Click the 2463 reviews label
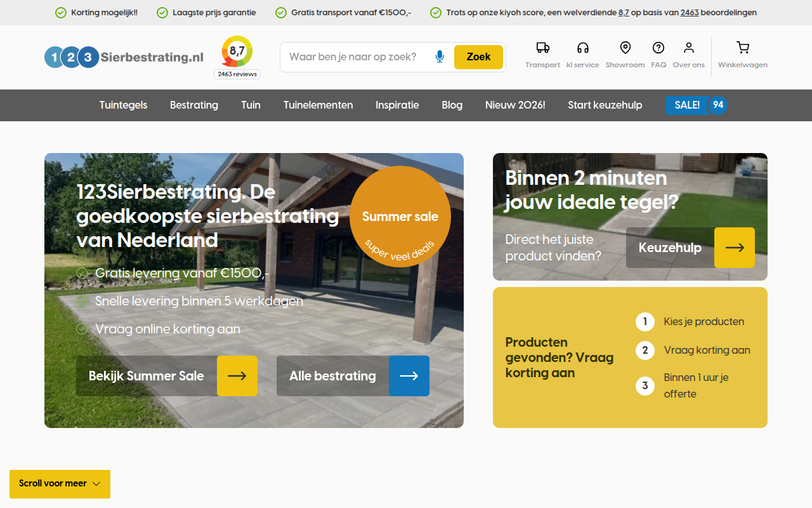Image resolution: width=812 pixels, height=508 pixels. point(237,74)
